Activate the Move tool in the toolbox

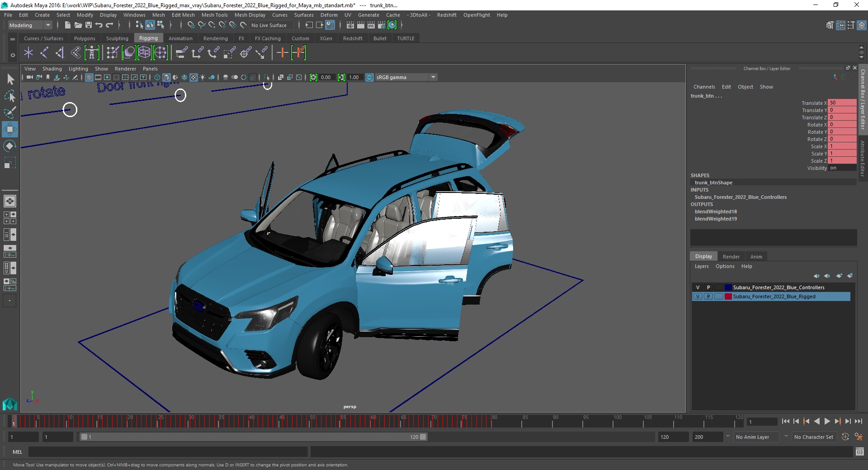pyautogui.click(x=10, y=129)
